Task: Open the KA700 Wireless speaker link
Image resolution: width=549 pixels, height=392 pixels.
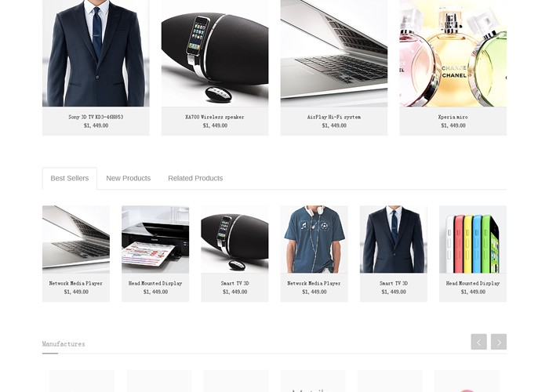Action: [x=215, y=117]
